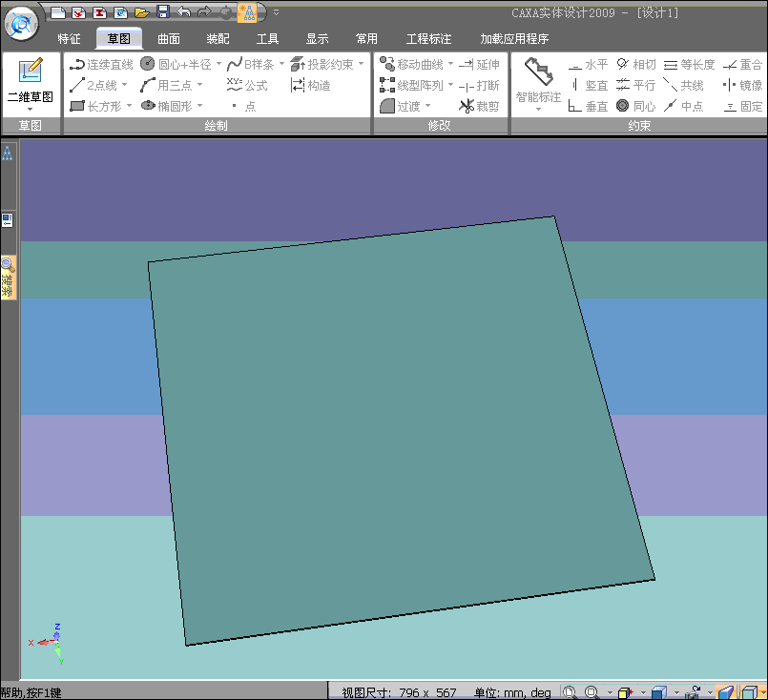Apply the 等长度 equal length constraint
The image size is (768, 700).
coord(689,64)
